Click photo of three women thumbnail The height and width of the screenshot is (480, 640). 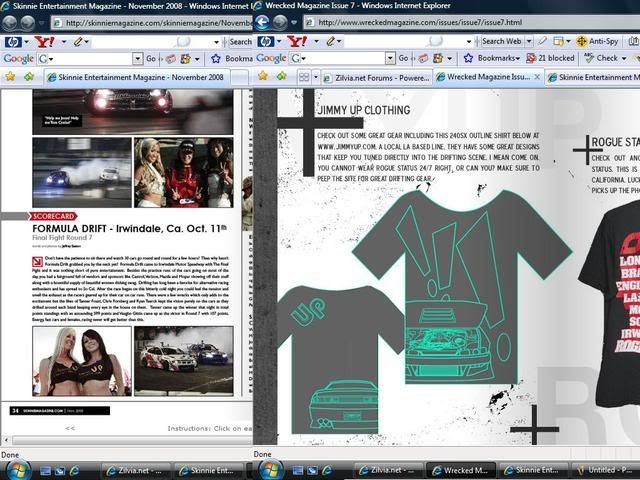pyautogui.click(x=184, y=172)
